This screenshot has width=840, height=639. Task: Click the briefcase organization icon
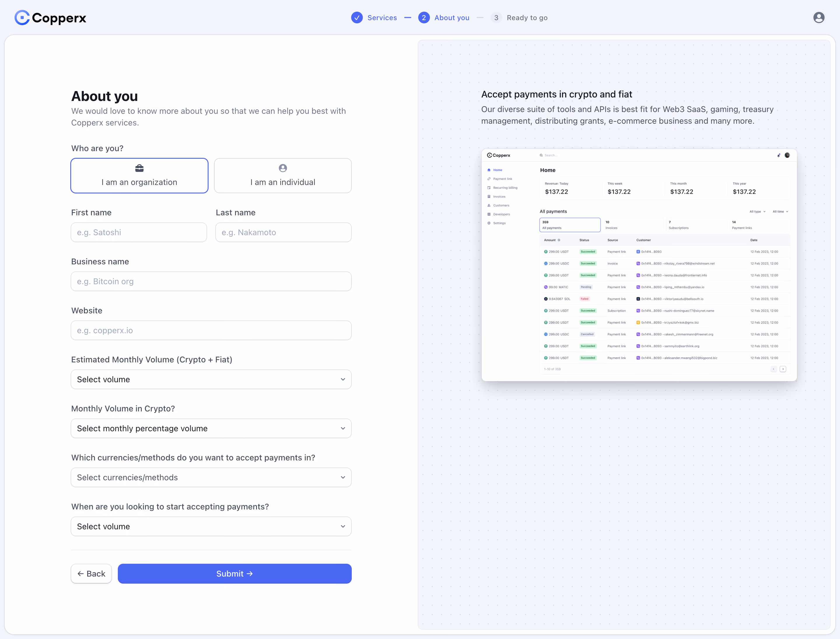click(139, 168)
